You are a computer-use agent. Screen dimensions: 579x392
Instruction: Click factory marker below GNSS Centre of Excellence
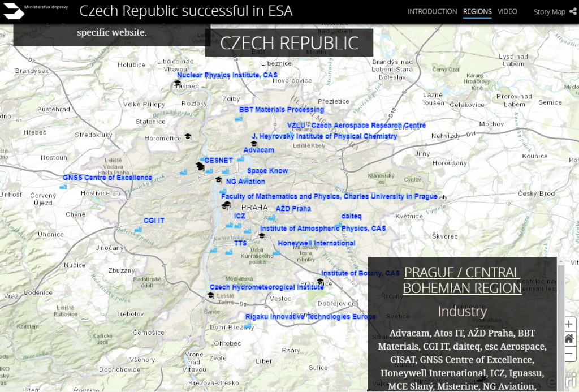(63, 187)
